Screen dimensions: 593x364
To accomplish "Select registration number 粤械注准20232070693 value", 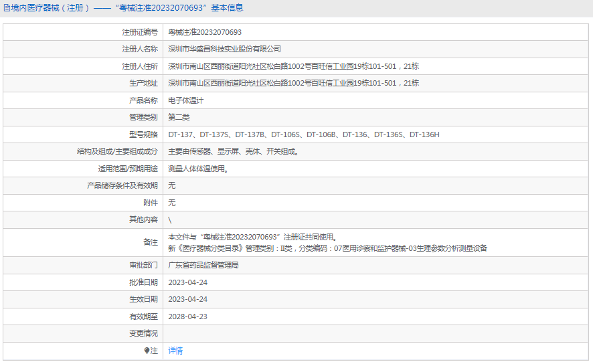I will point(205,33).
